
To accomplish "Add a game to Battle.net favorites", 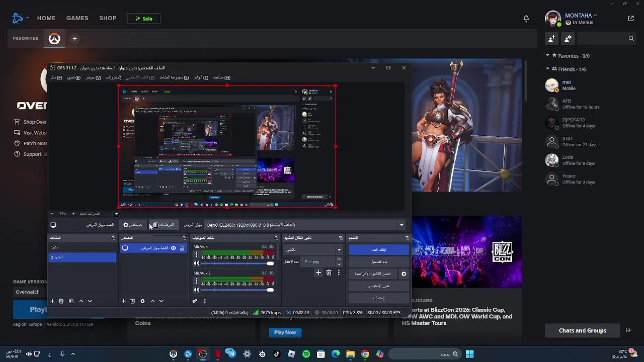I will (74, 39).
